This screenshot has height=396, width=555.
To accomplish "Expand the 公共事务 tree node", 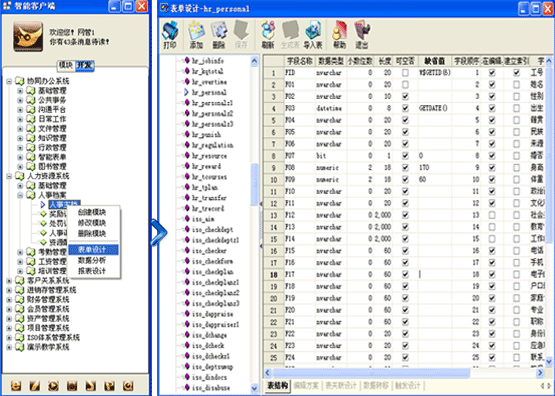I will click(20, 100).
